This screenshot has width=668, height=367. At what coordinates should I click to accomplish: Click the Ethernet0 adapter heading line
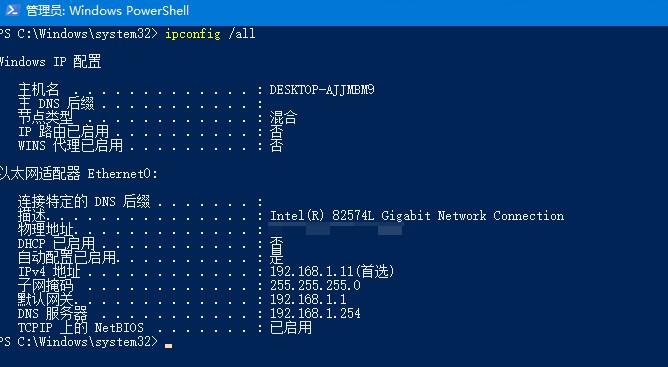click(x=78, y=173)
